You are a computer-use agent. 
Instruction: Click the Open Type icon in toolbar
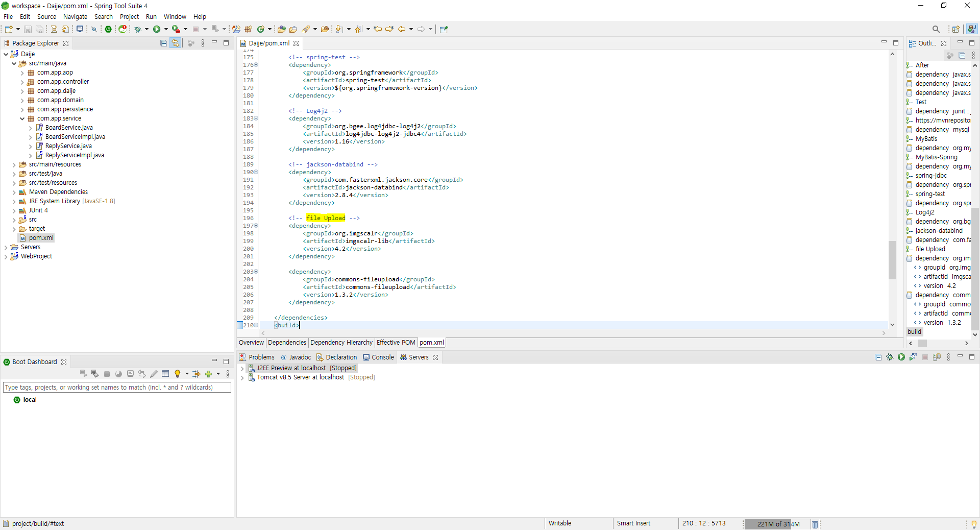281,29
